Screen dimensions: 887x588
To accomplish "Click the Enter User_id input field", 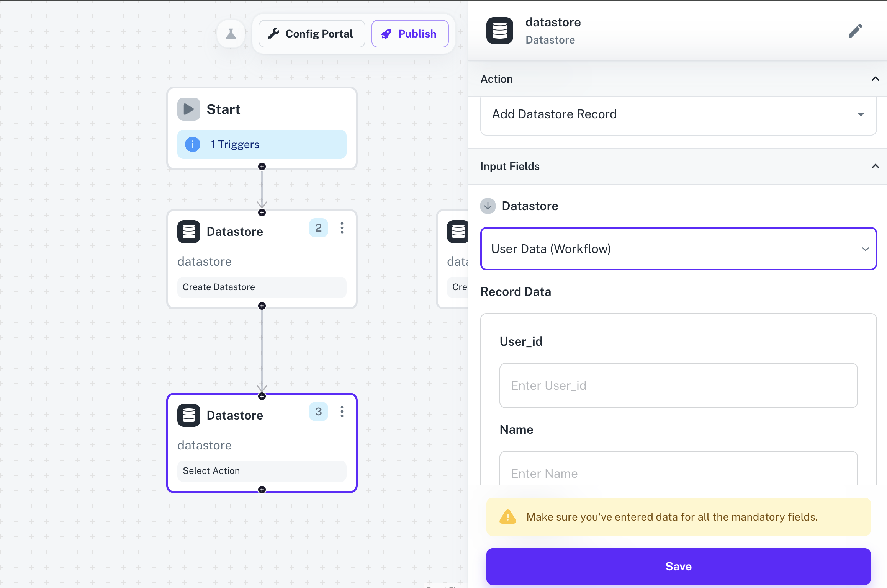I will pos(678,385).
